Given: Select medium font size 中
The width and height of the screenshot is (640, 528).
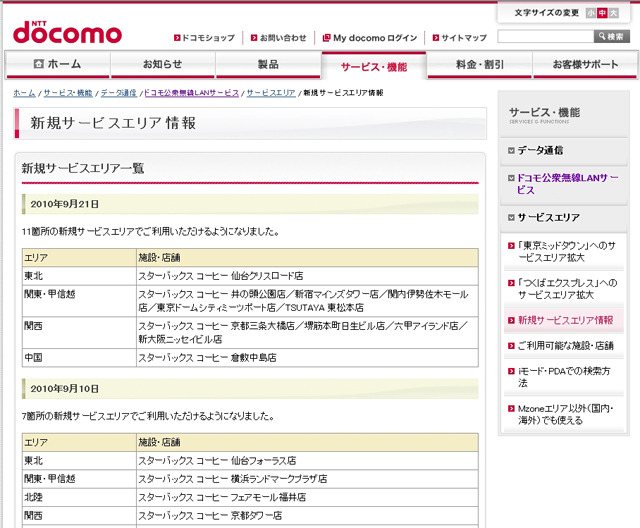Looking at the screenshot, I should click(602, 13).
